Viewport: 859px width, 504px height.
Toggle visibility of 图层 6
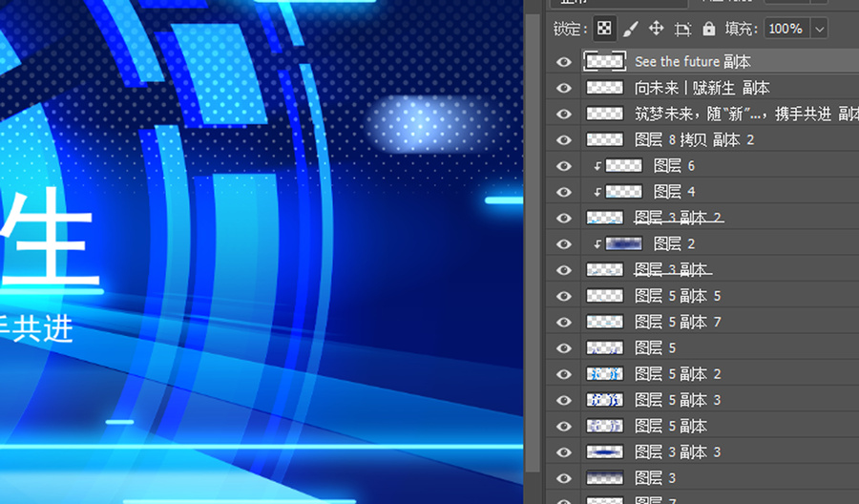coord(564,166)
